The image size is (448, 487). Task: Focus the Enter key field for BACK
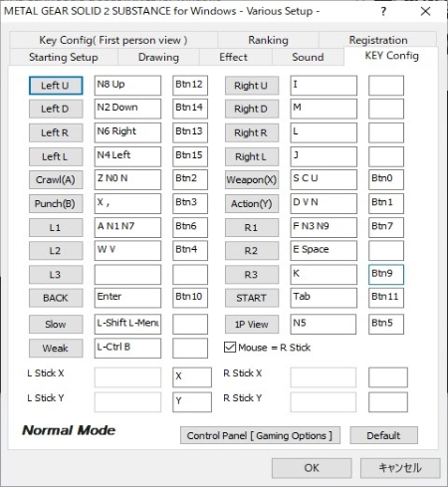[x=127, y=298]
